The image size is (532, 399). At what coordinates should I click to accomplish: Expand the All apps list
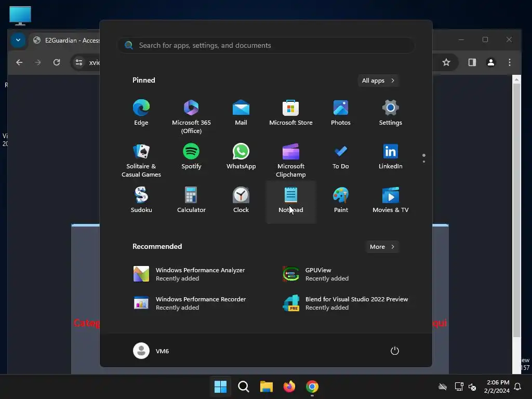point(378,81)
